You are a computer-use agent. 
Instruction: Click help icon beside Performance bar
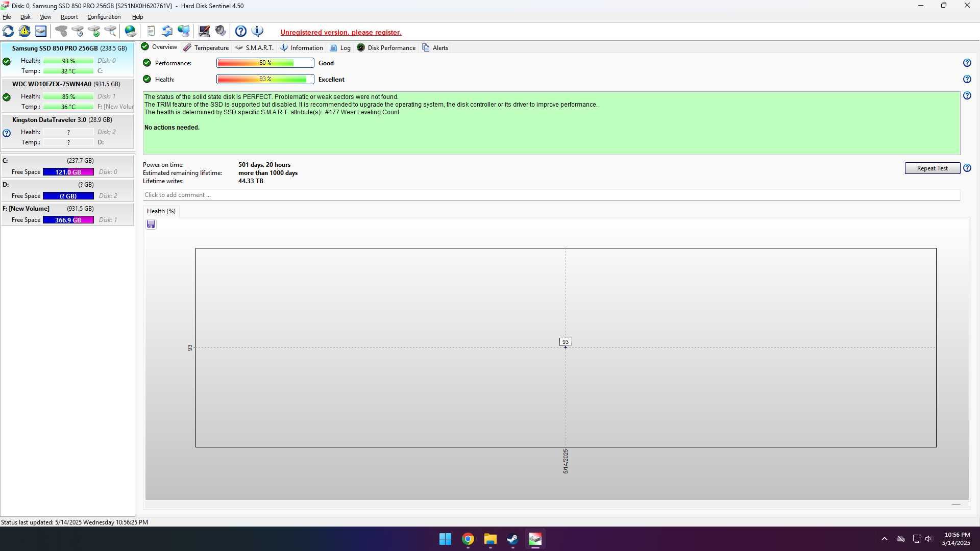click(967, 63)
